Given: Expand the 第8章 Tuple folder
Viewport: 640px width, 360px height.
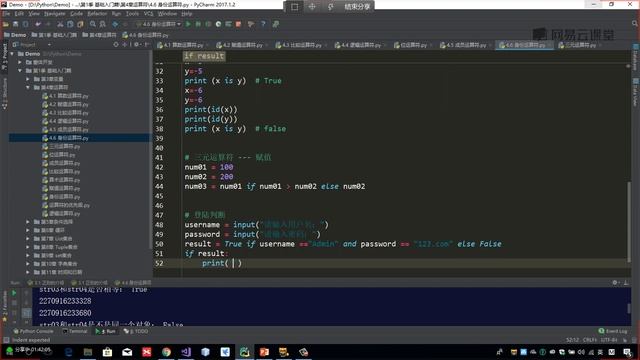Looking at the screenshot, I should pyautogui.click(x=28, y=247).
